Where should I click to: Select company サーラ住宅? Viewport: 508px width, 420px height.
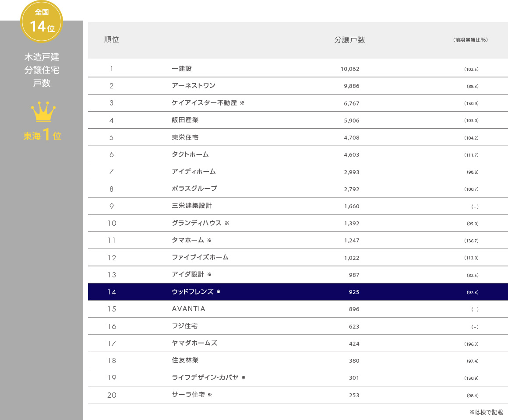(x=188, y=395)
